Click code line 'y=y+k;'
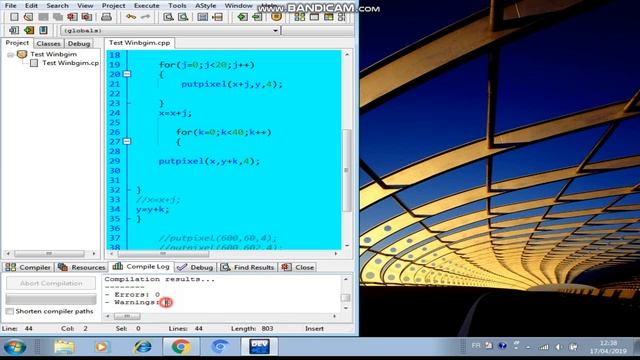Viewport: 640px width, 360px height. pyautogui.click(x=152, y=209)
